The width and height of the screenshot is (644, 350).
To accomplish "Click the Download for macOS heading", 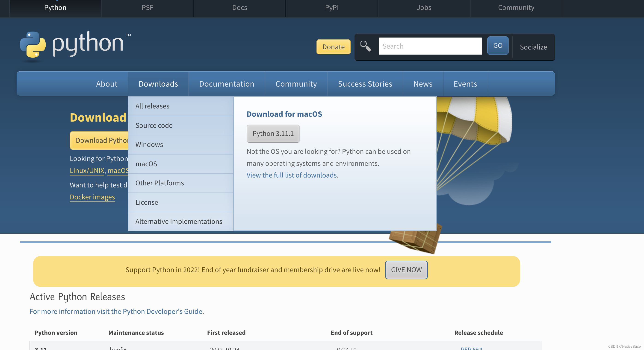I will tap(284, 114).
